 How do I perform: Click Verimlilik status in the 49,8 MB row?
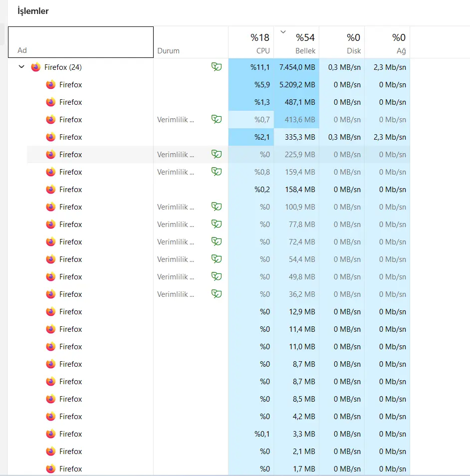176,276
